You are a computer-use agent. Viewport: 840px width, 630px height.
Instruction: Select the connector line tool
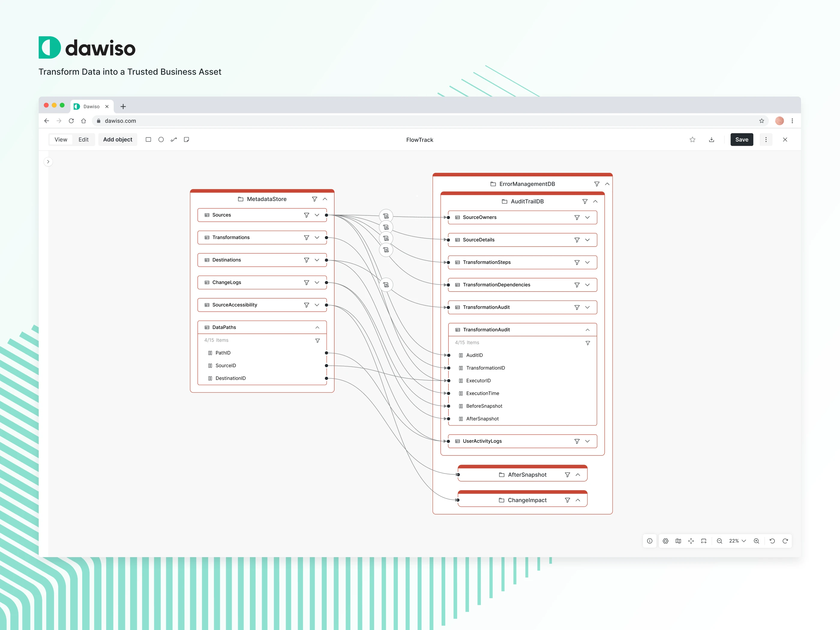(173, 139)
